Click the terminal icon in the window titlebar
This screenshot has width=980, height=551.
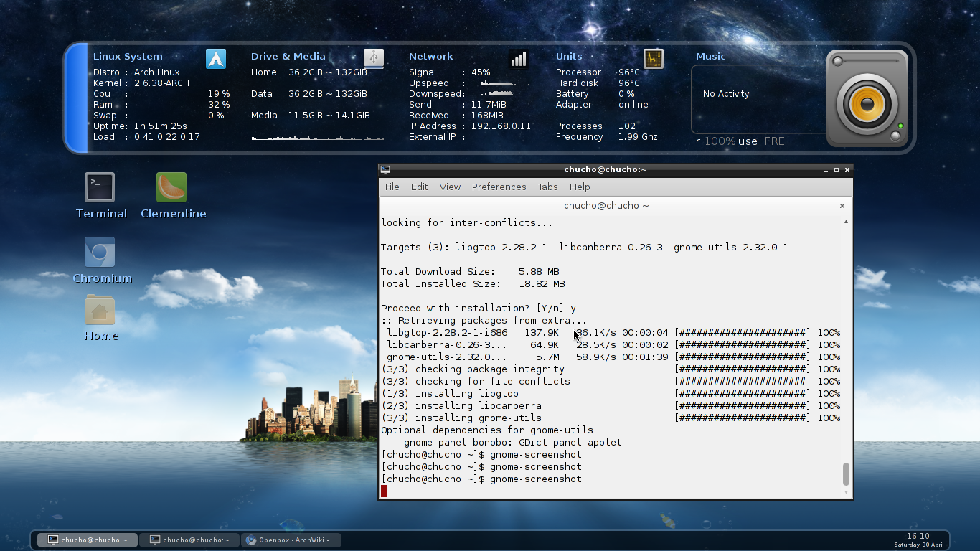[387, 169]
